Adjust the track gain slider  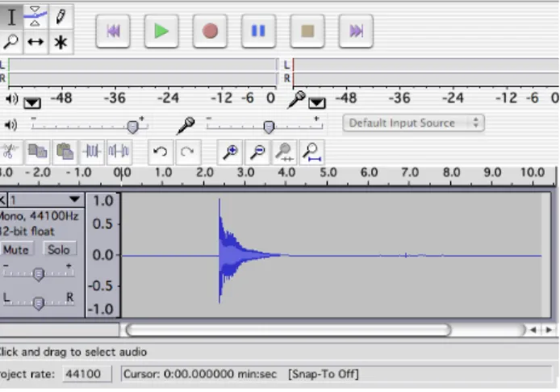[38, 273]
